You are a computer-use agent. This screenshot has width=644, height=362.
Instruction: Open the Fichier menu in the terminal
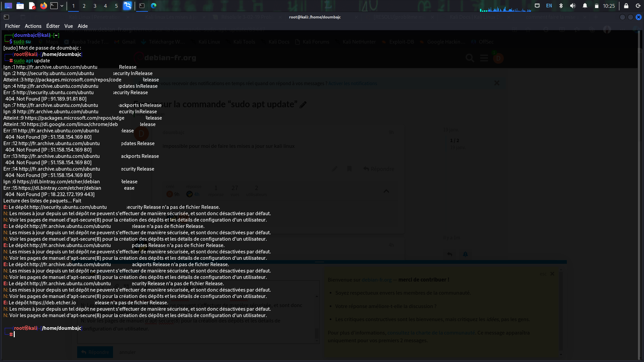[x=12, y=26]
